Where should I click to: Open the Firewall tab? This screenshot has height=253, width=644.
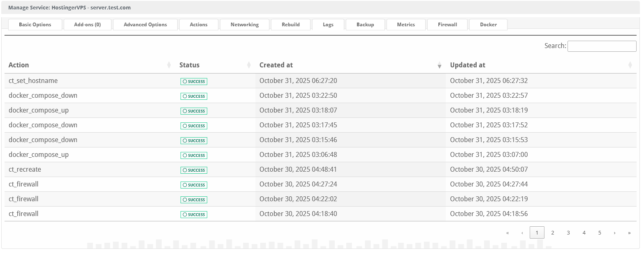pos(447,24)
